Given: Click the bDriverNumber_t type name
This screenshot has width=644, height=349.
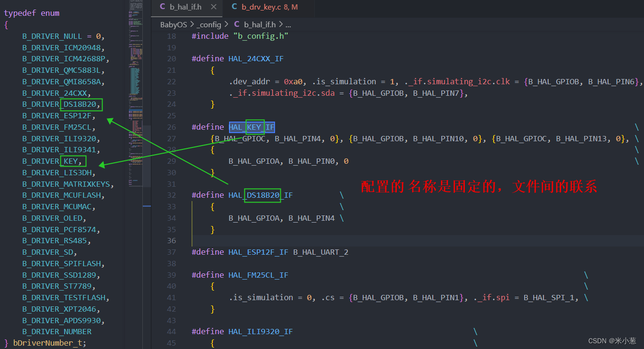Looking at the screenshot, I should pos(47,343).
